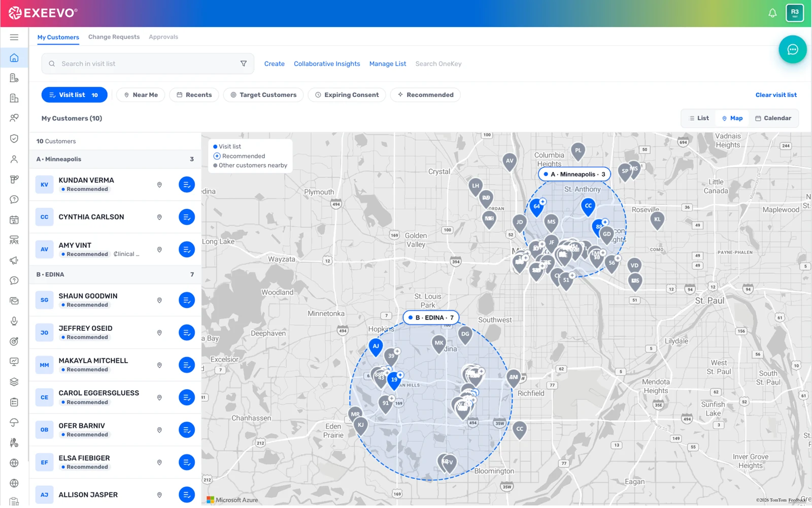Collapse A · Minneapolis group header
Screen dimensions: 812x508
[x=115, y=159]
